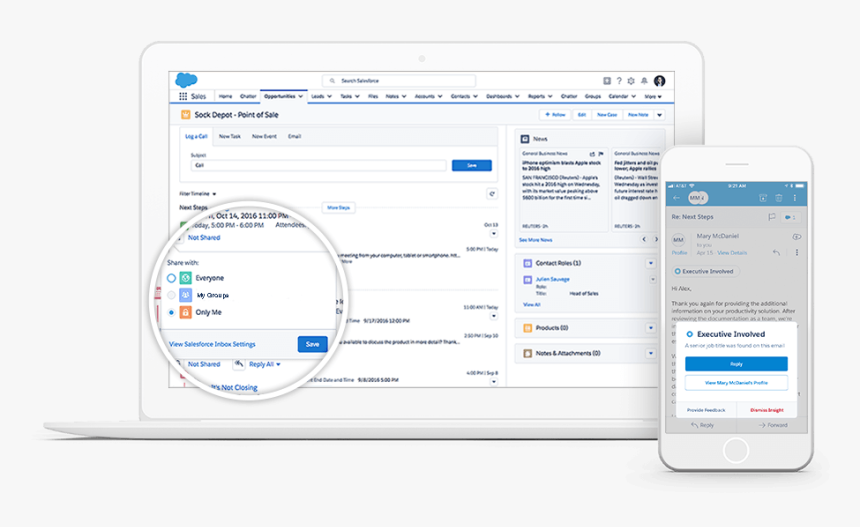Switch to the New Task tab
Image resolution: width=860 pixels, height=527 pixels.
(230, 137)
